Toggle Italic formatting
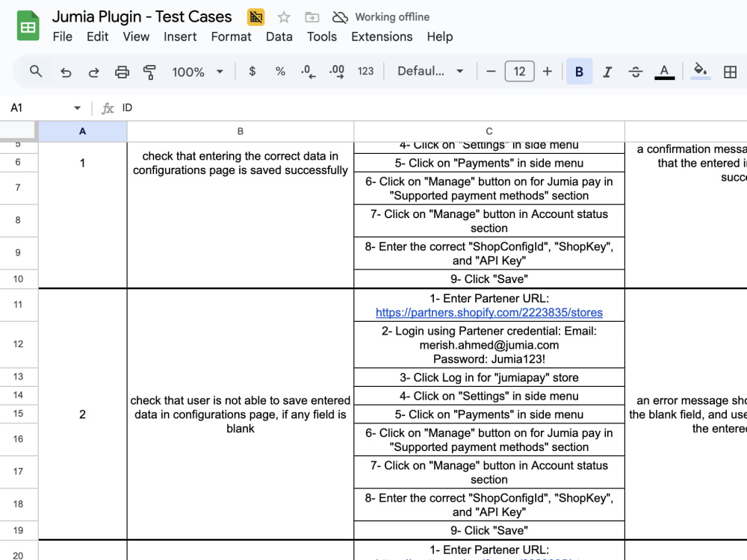Image resolution: width=747 pixels, height=560 pixels. click(x=607, y=72)
